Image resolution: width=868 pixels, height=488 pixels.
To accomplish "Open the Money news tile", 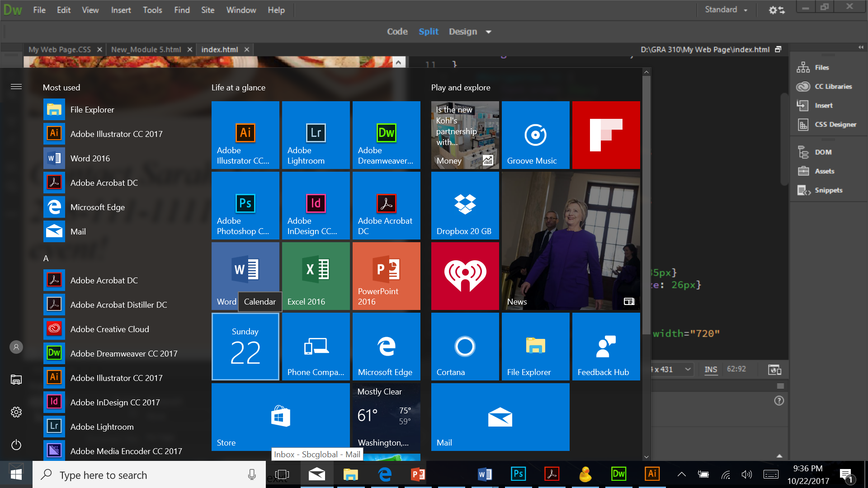I will pyautogui.click(x=465, y=135).
